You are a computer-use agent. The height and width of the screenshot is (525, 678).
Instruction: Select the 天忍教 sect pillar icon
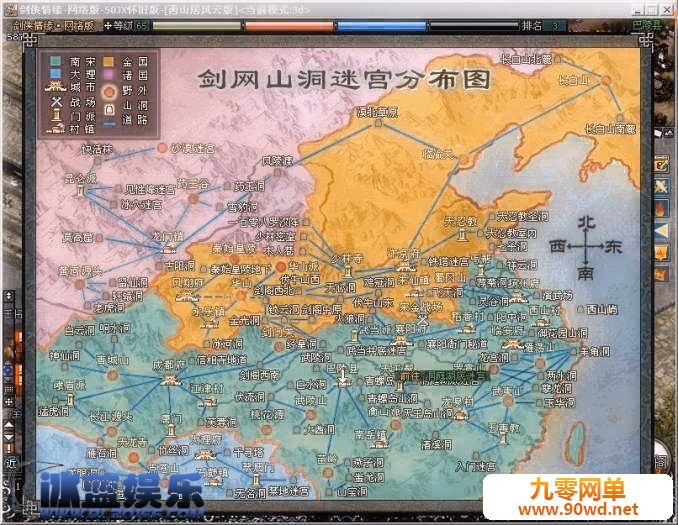[x=463, y=235]
